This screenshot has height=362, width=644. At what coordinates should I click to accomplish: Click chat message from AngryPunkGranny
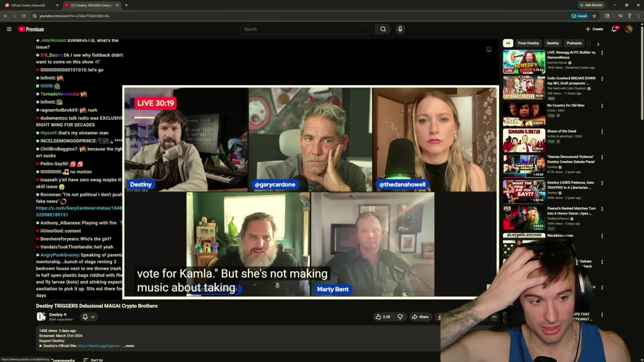point(79,275)
